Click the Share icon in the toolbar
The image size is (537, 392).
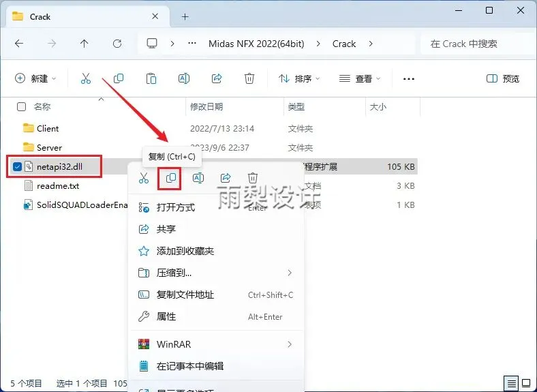(x=217, y=78)
